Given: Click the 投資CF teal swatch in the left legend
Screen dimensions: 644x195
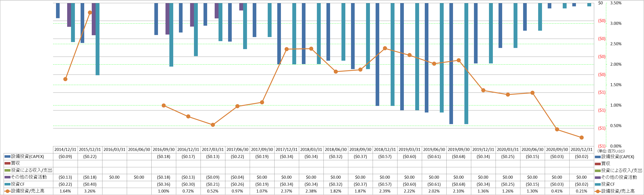Looking at the screenshot, I should click(8, 184).
